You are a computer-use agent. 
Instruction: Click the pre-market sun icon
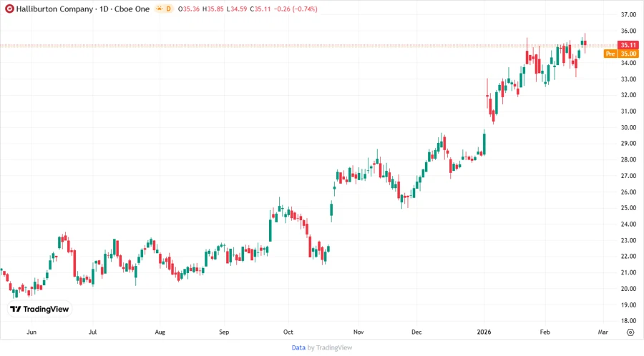pos(159,9)
